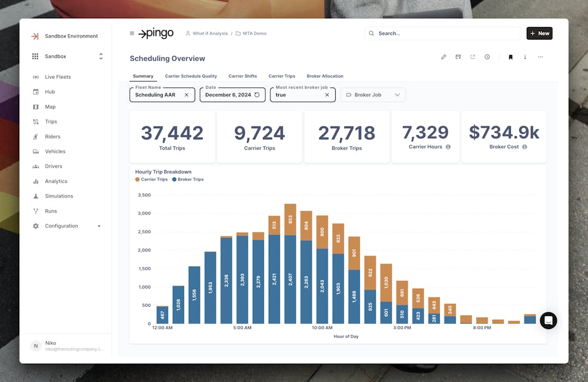Click the info icon in dashboard toolbar
Image resolution: width=588 pixels, height=382 pixels.
(x=525, y=57)
